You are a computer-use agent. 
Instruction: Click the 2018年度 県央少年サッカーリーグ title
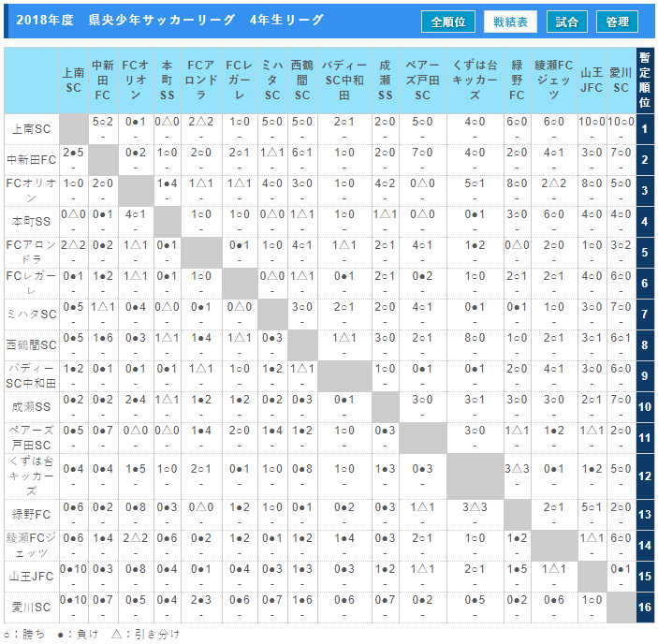coord(170,21)
